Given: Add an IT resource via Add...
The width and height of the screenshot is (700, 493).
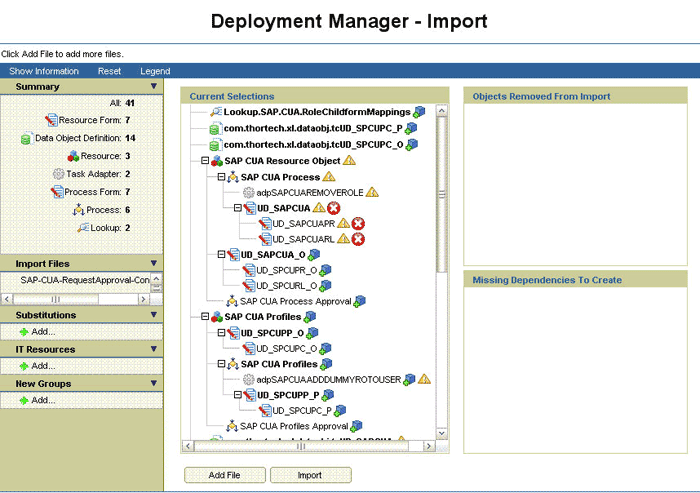Looking at the screenshot, I should point(38,366).
